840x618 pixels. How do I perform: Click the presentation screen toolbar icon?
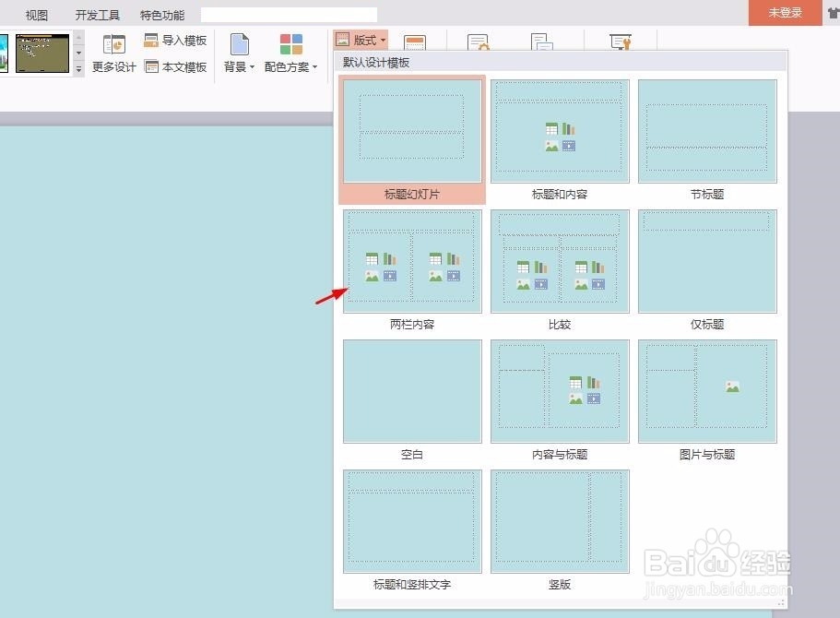(x=621, y=42)
